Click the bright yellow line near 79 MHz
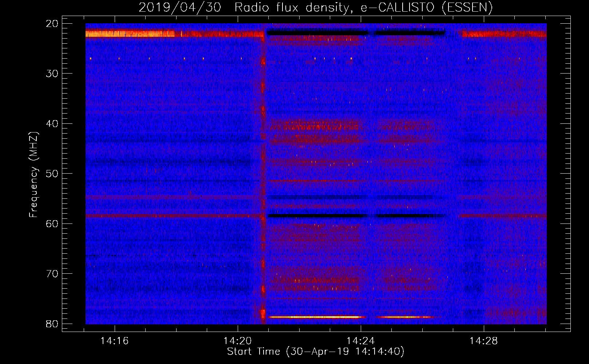The height and width of the screenshot is (364, 589). [x=317, y=317]
